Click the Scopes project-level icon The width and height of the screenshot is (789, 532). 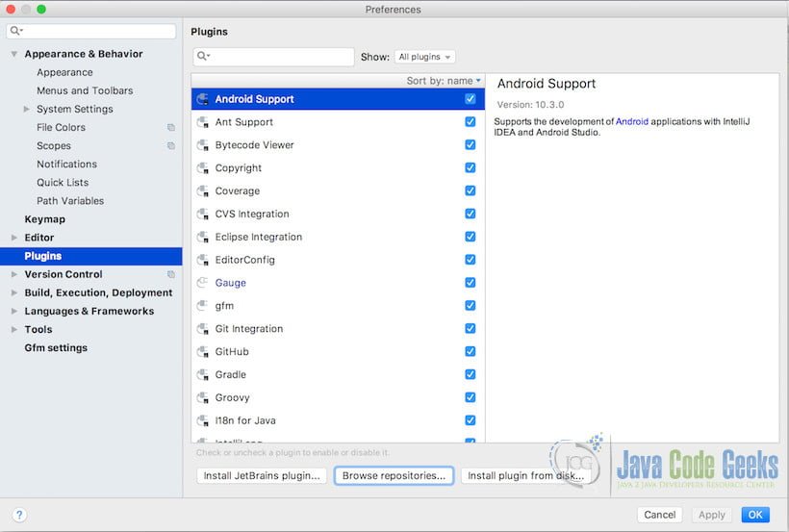tap(171, 146)
